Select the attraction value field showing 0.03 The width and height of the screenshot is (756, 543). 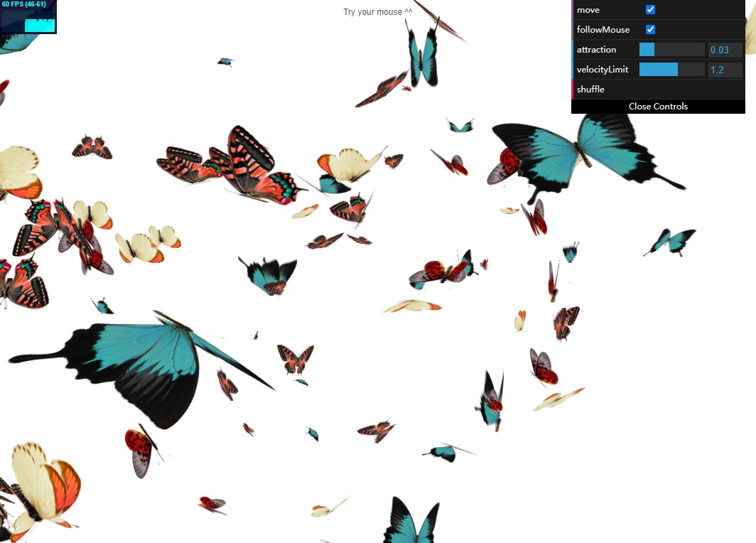click(725, 50)
